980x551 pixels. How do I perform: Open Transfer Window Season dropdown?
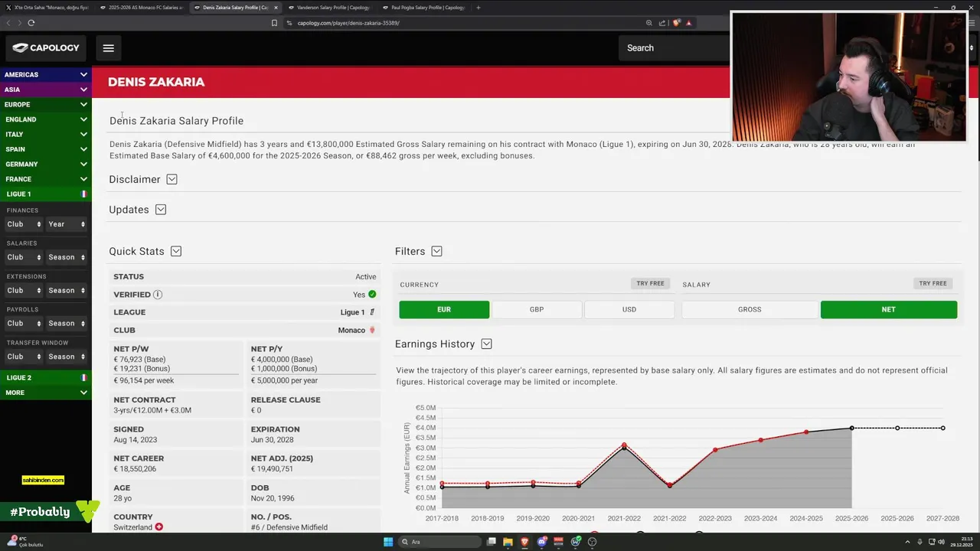(x=67, y=357)
